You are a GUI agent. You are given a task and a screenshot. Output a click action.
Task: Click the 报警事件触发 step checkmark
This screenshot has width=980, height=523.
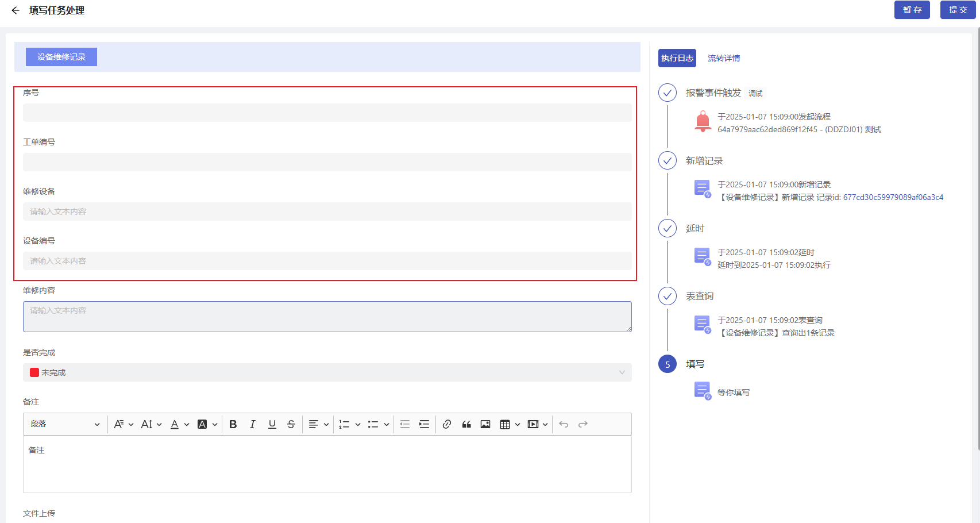coord(668,93)
